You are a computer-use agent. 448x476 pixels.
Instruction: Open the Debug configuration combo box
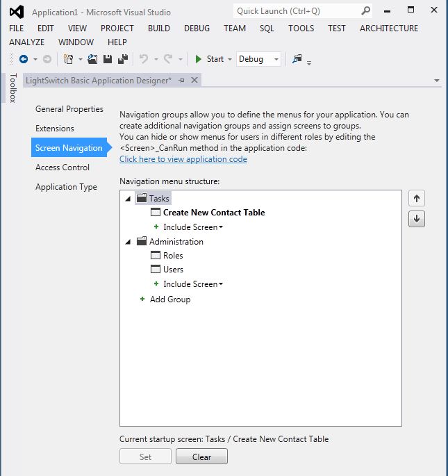pos(258,59)
